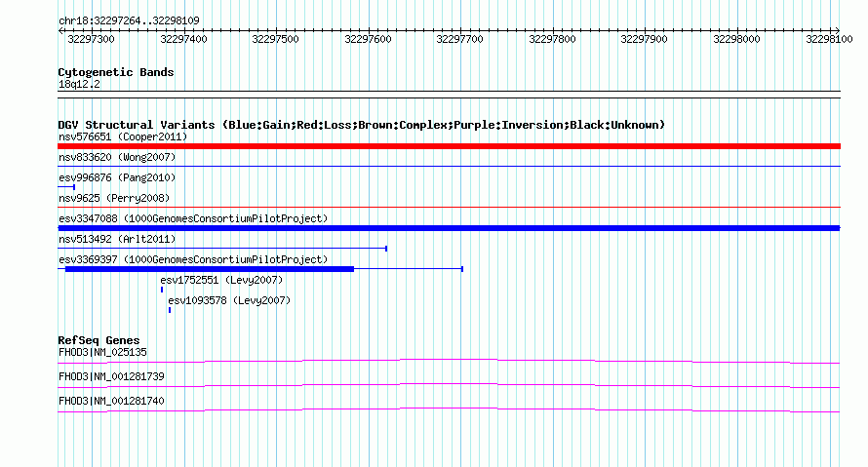
Task: Click the FHOD3 NM_025135 magenta transcript line
Action: click(449, 362)
